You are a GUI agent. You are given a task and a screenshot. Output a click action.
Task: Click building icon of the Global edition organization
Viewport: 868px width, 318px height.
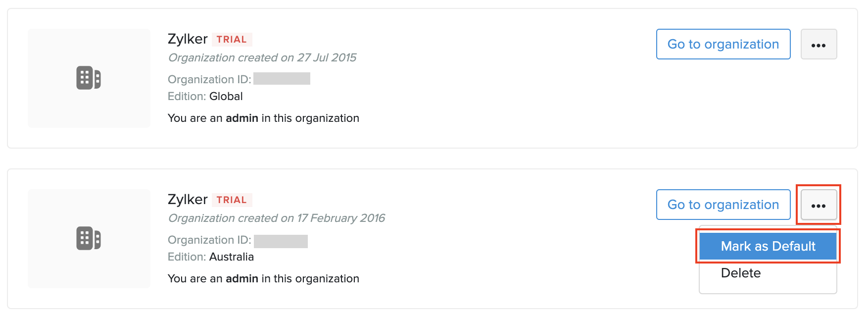coord(89,78)
